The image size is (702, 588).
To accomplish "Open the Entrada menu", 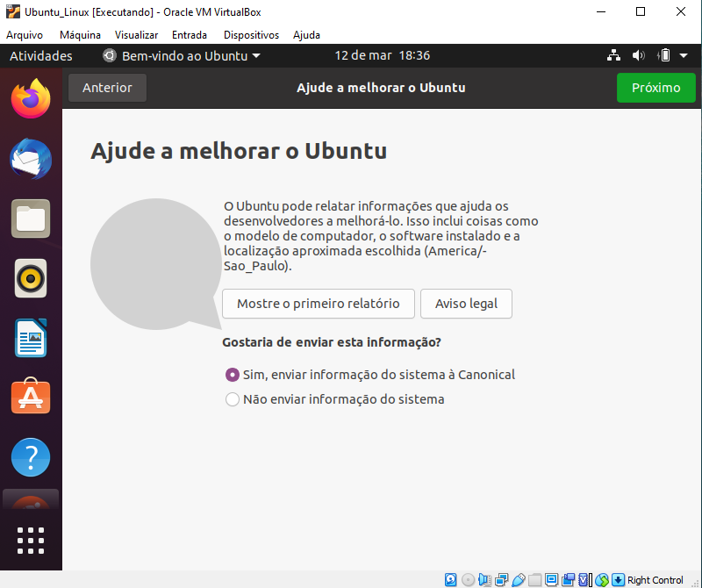I will [190, 35].
